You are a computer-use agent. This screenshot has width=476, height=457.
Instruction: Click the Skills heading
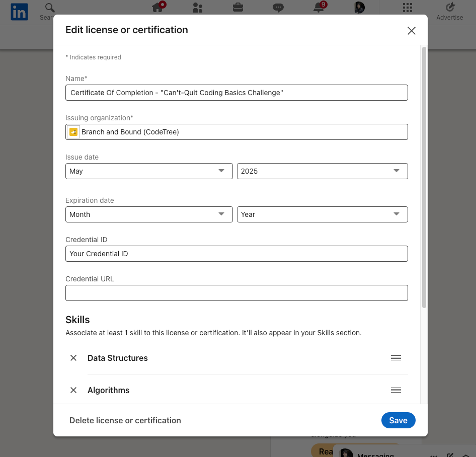tap(77, 320)
